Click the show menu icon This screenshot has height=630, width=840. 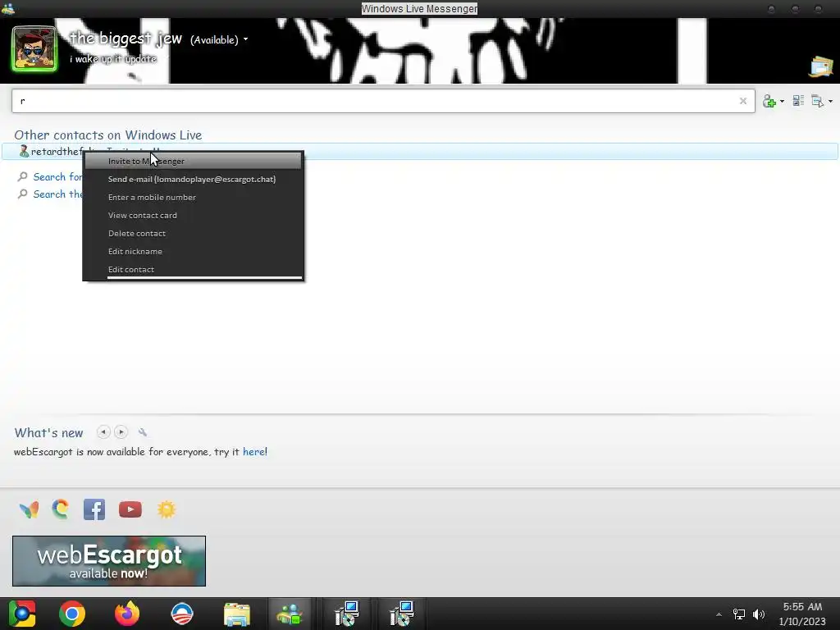818,101
